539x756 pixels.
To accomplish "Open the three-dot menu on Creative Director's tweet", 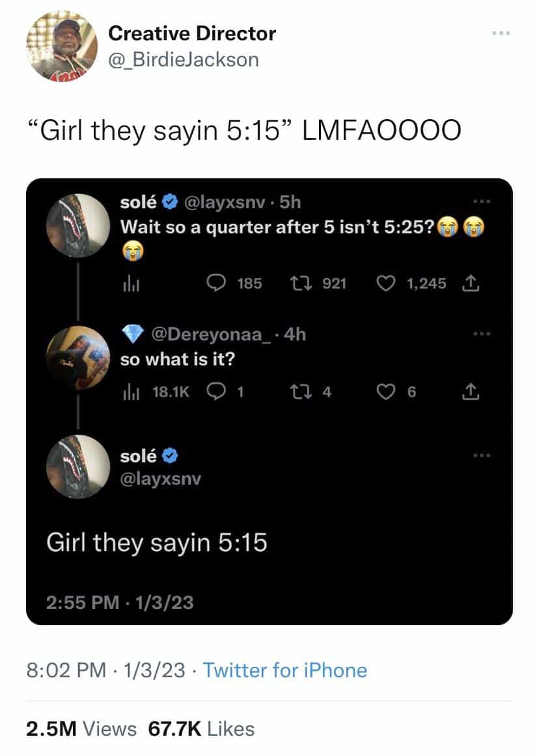I will tap(501, 33).
